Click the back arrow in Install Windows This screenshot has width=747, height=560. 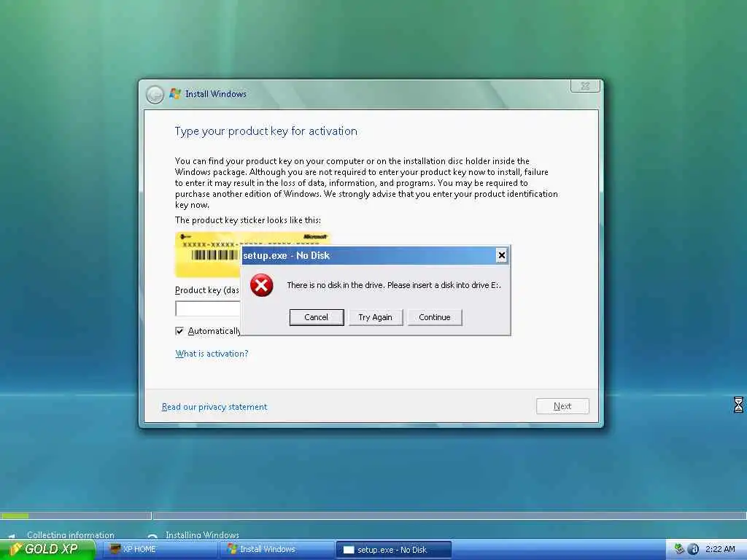pyautogui.click(x=155, y=94)
